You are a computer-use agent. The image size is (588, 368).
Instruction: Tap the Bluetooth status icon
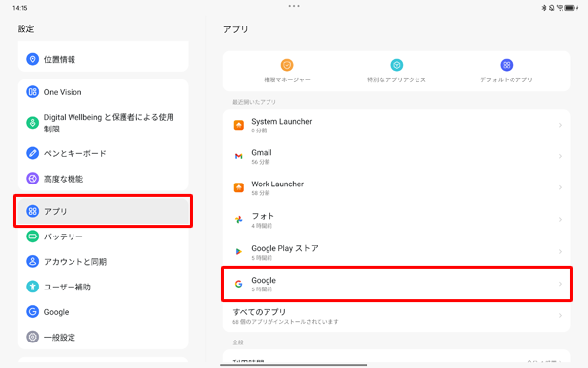click(x=544, y=8)
